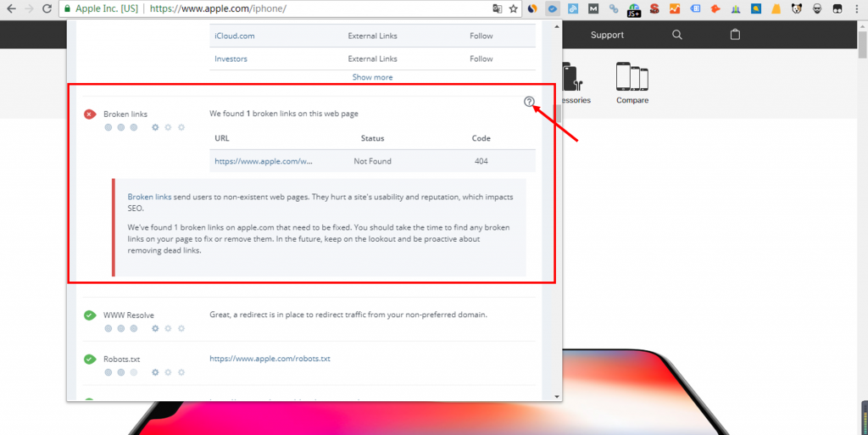Image resolution: width=868 pixels, height=435 pixels.
Task: Open the Chrome three-dot menu
Action: click(x=856, y=9)
